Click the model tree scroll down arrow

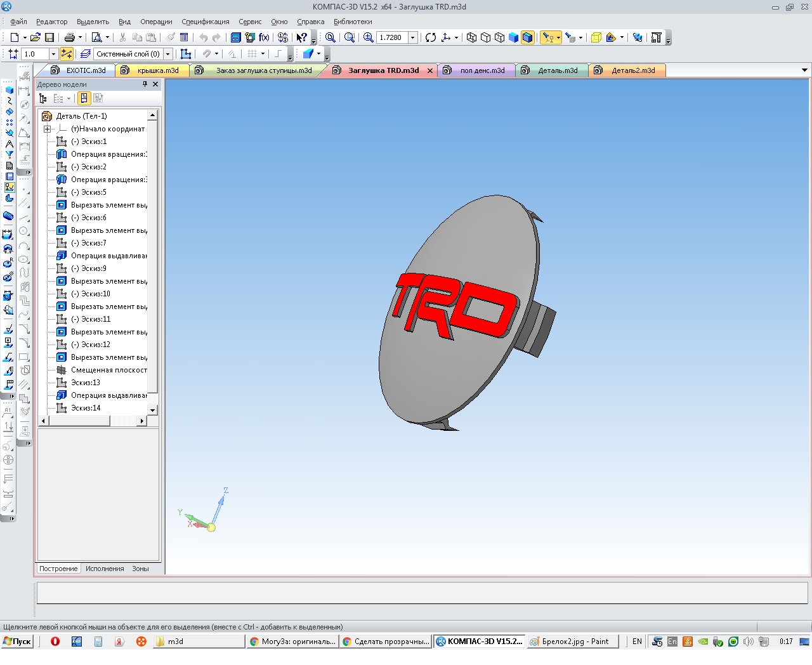152,410
